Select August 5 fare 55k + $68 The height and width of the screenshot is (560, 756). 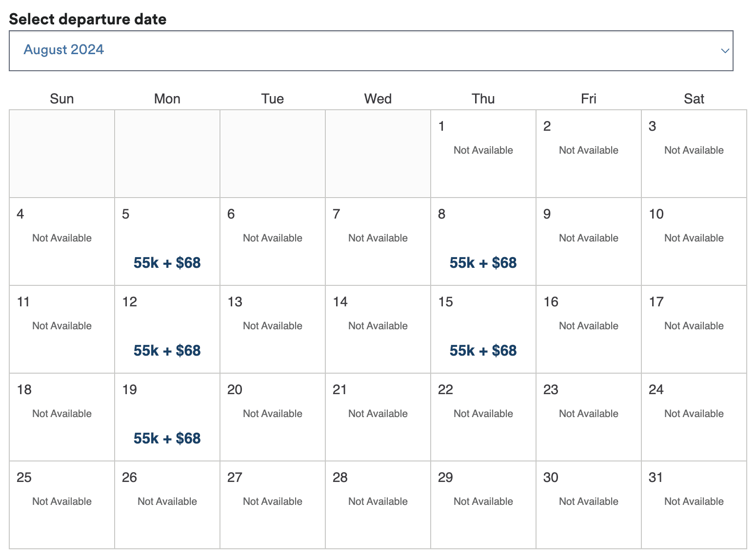tap(167, 263)
